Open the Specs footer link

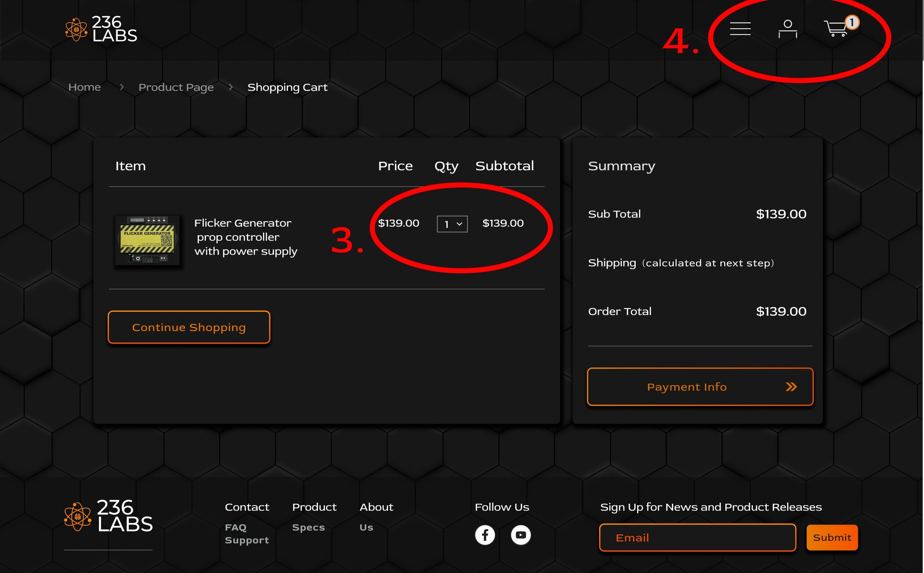308,527
